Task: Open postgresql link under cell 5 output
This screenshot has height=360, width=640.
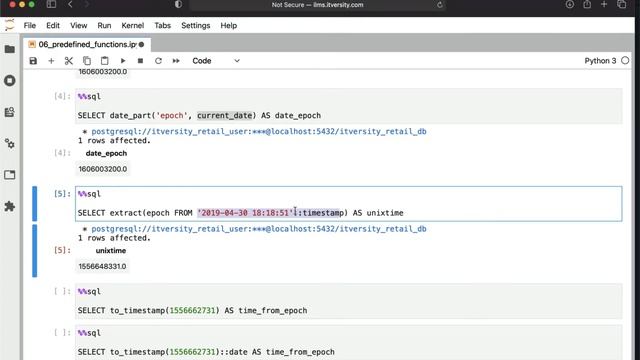Action: (259, 229)
